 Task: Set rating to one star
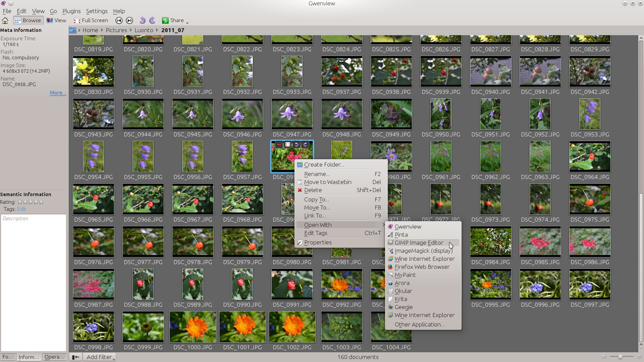(20, 202)
